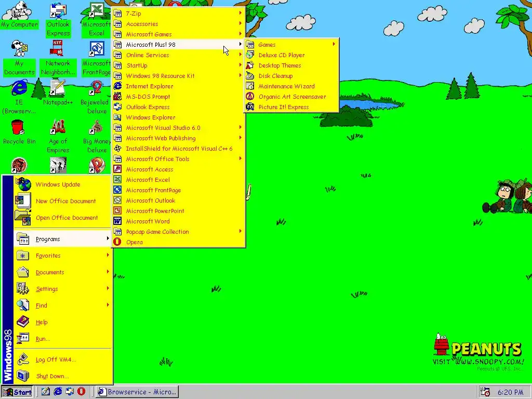The width and height of the screenshot is (532, 399).
Task: Expand StartUp program folder
Action: [179, 65]
